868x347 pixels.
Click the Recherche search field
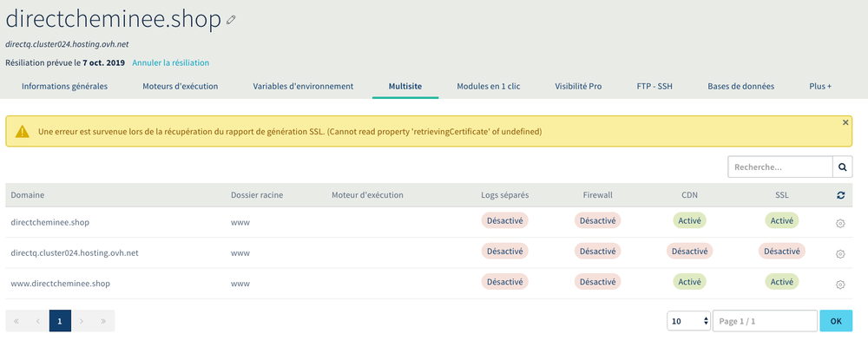779,167
